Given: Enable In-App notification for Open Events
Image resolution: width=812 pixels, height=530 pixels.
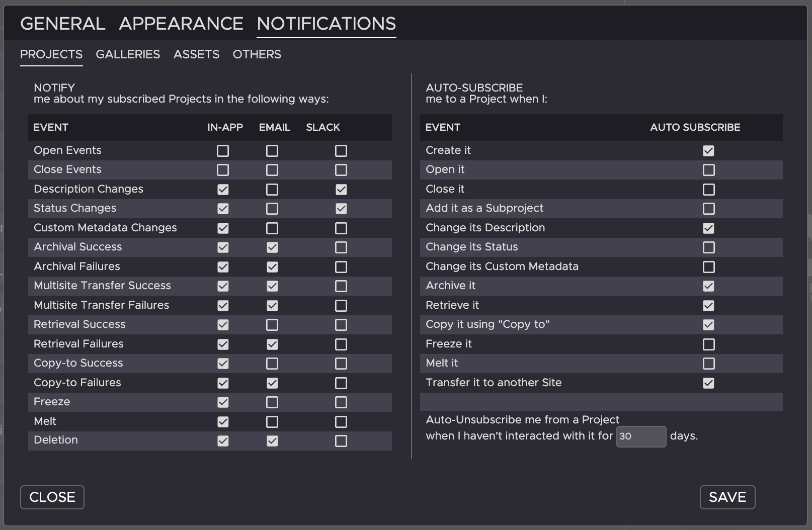Looking at the screenshot, I should pyautogui.click(x=223, y=151).
